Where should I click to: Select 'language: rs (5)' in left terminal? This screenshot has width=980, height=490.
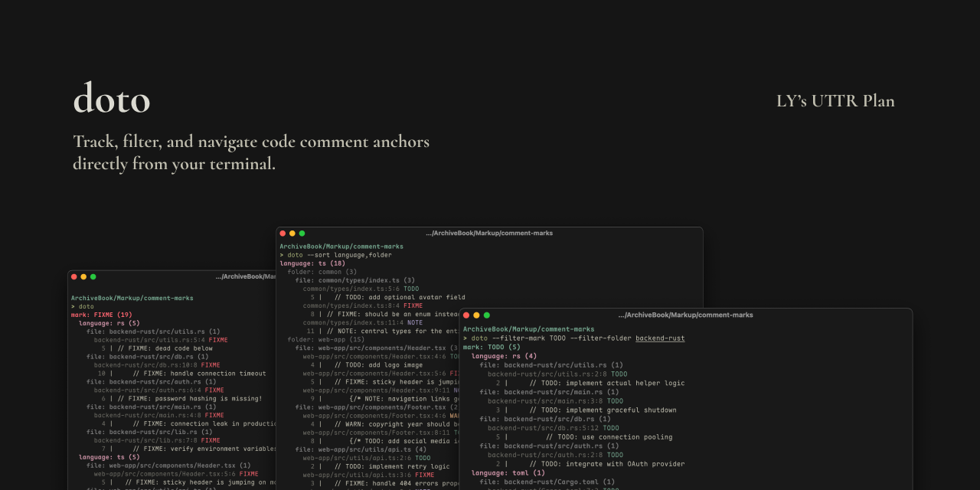tap(109, 323)
